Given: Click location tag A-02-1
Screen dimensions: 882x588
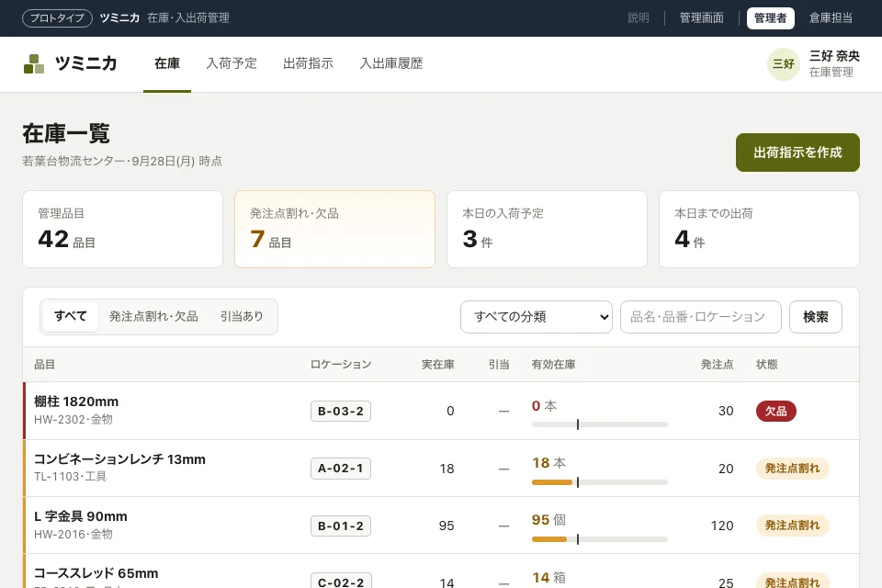Looking at the screenshot, I should (341, 469).
